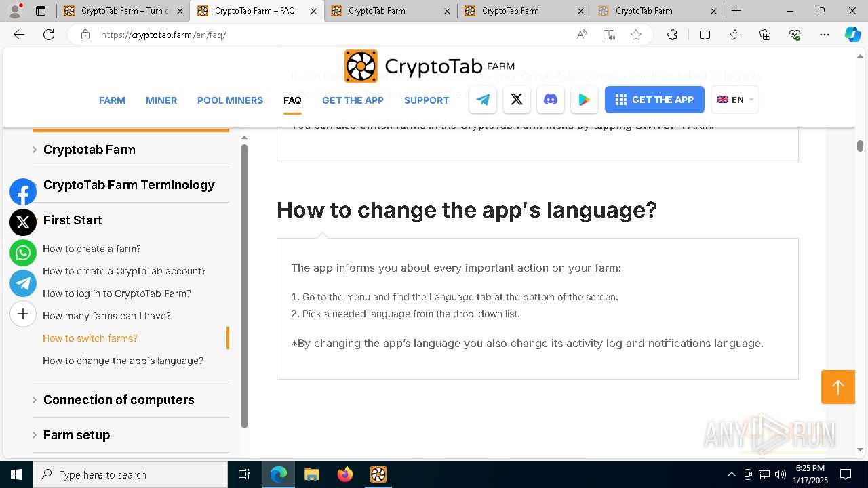Screen dimensions: 868x488
Task: Open the Google Play icon in header
Action: coord(585,100)
